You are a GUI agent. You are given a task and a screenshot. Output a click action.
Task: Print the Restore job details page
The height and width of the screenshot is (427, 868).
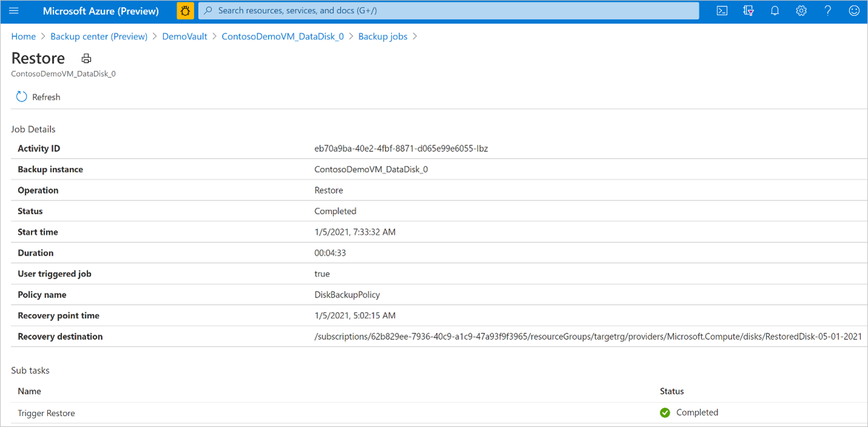(x=86, y=58)
